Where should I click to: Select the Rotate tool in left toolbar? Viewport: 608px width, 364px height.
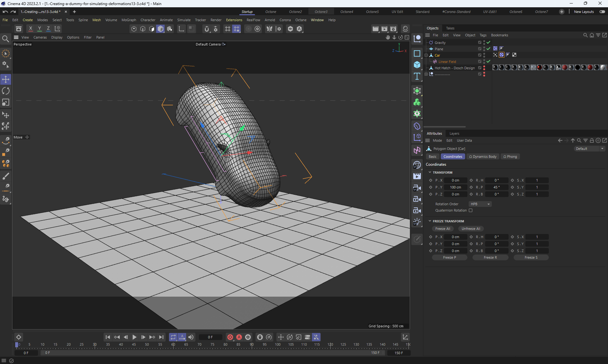[6, 91]
